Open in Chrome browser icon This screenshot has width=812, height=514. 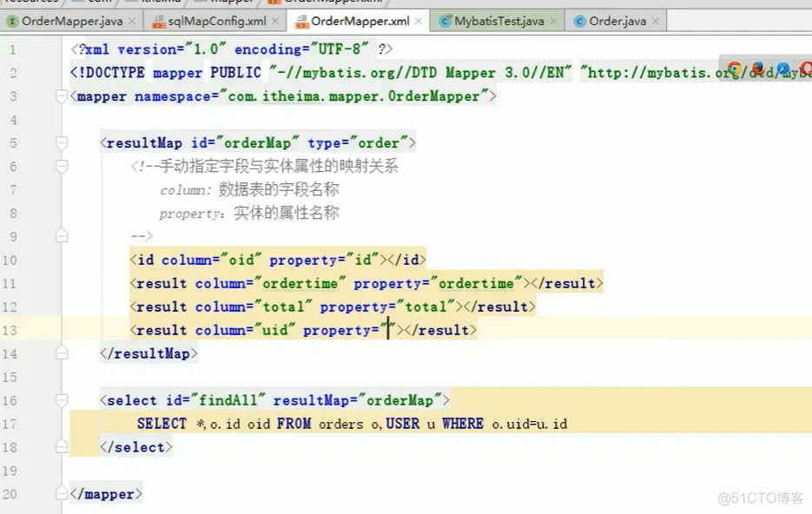coord(735,69)
